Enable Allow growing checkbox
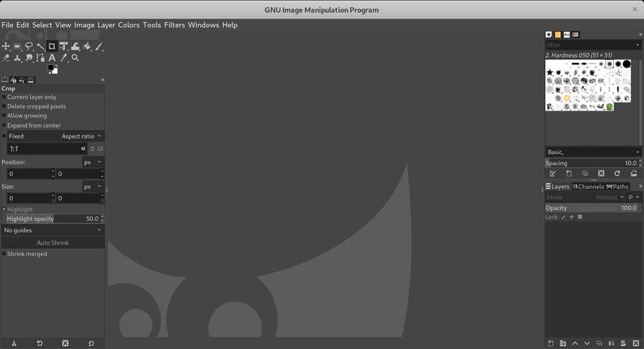The width and height of the screenshot is (644, 349). (x=4, y=116)
